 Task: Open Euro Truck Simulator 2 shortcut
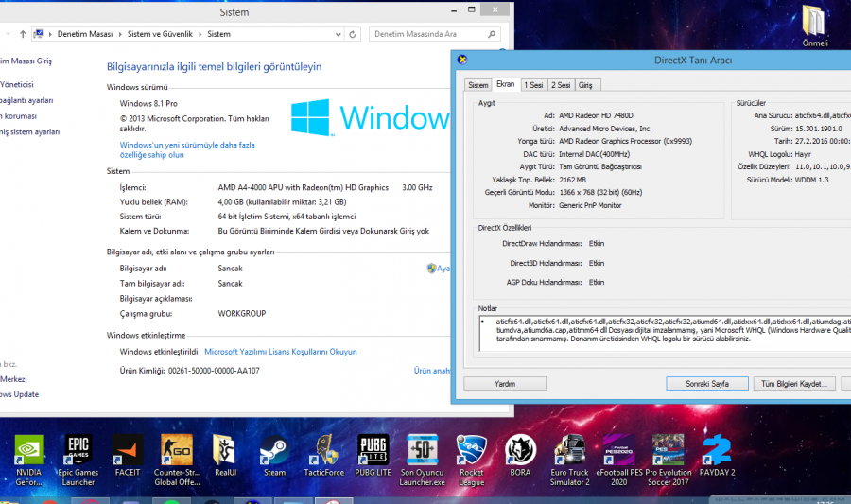tap(570, 450)
